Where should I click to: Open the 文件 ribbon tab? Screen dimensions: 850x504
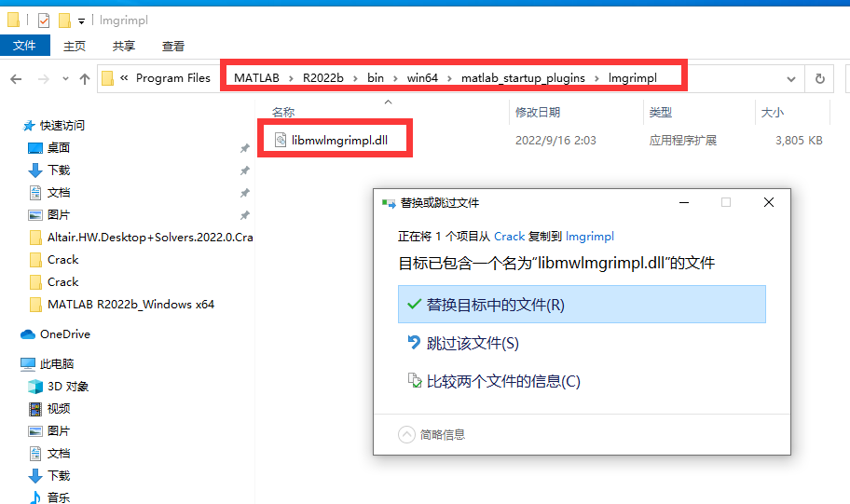point(25,46)
